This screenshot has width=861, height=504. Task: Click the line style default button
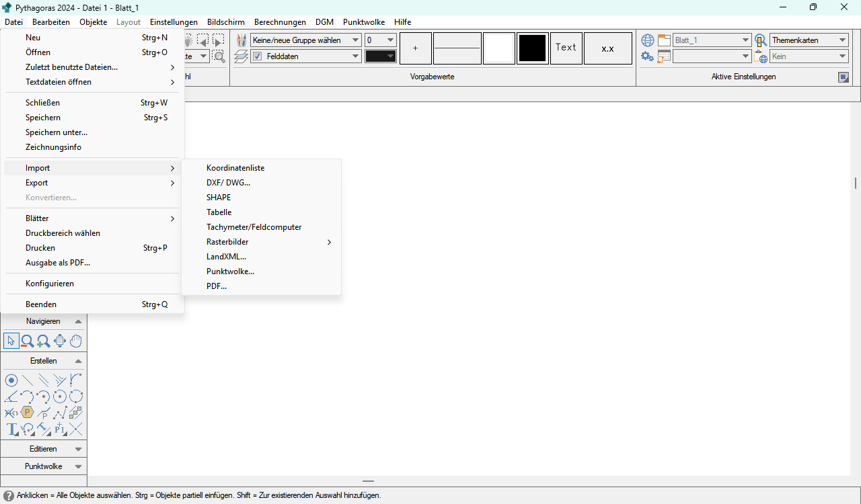coord(457,48)
